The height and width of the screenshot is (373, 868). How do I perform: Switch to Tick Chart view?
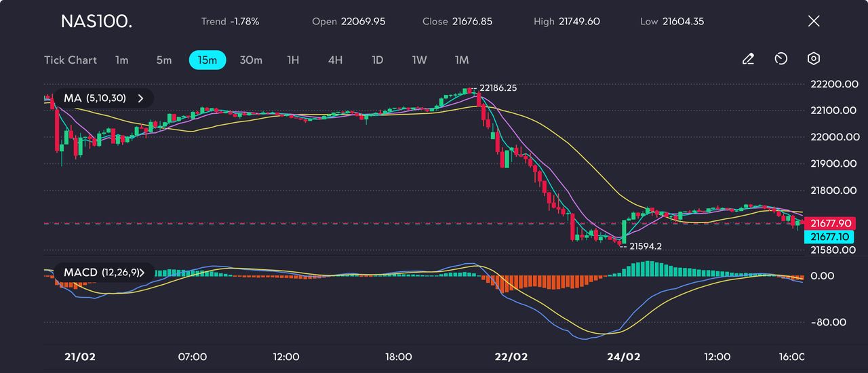(71, 60)
